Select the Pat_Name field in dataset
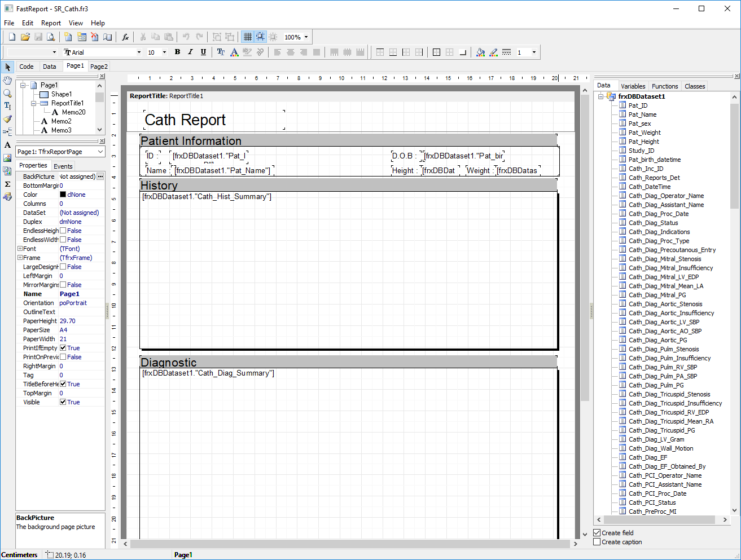This screenshot has width=741, height=560. 642,114
